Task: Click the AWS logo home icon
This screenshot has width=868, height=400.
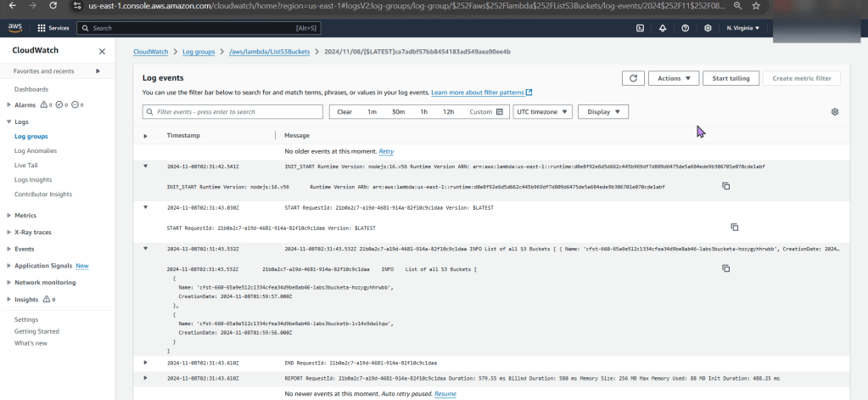Action: point(15,28)
